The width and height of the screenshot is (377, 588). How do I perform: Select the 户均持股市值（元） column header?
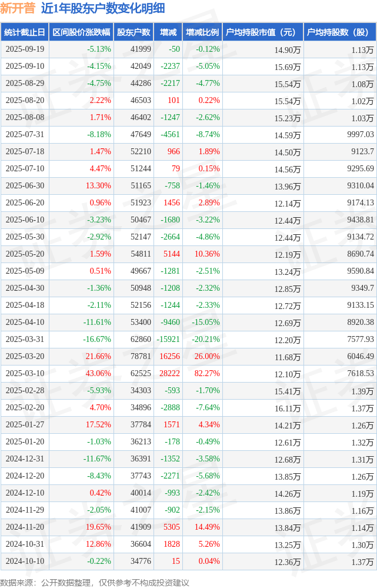click(261, 32)
